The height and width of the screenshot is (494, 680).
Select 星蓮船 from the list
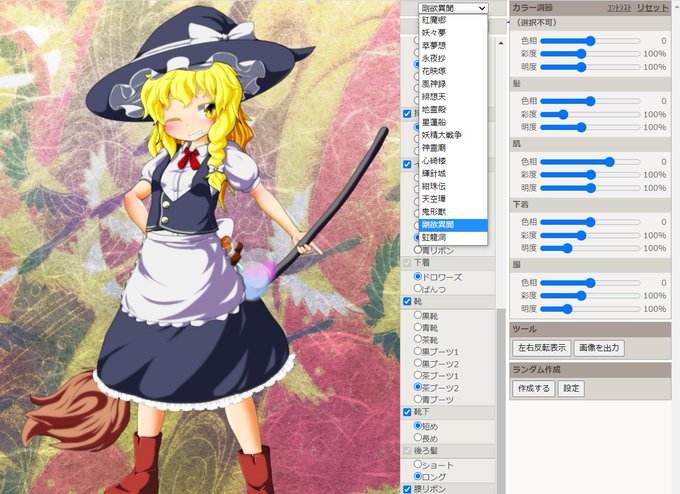click(453, 122)
